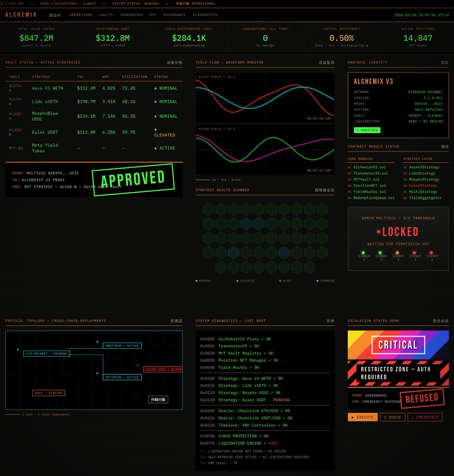Click the green Verified badge
Image resolution: width=454 pixels, height=476 pixels.
tap(367, 130)
